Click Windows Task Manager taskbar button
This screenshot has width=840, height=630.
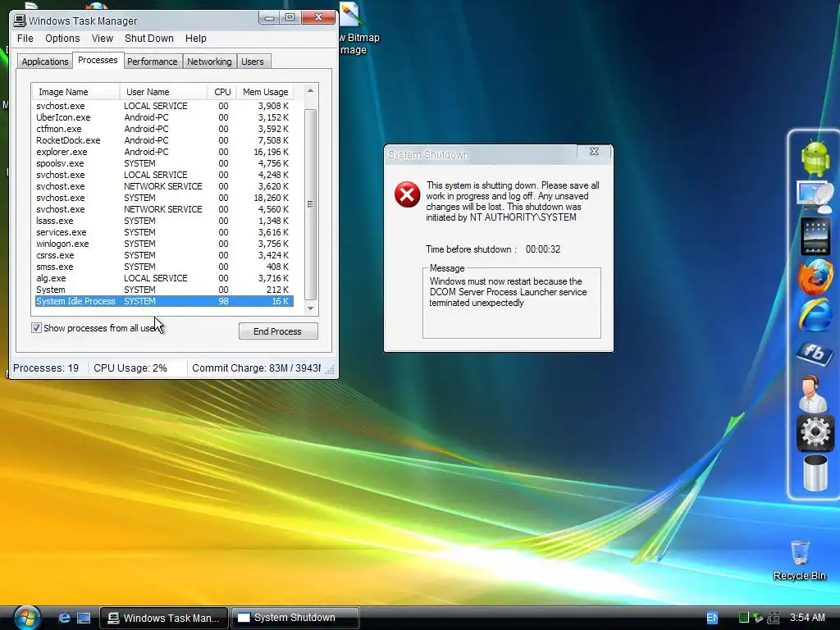164,618
